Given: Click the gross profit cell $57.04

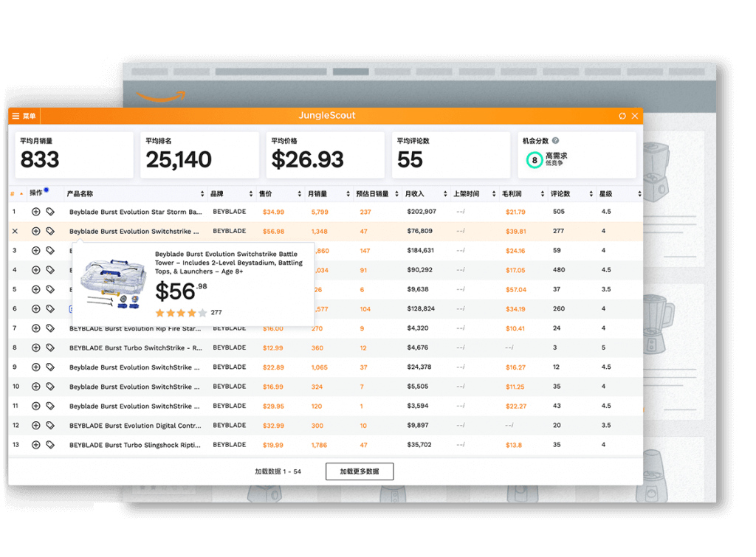Looking at the screenshot, I should click(516, 290).
